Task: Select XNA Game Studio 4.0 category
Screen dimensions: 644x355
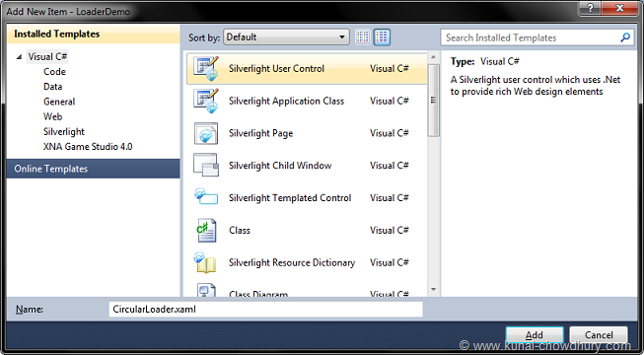Action: (x=88, y=147)
